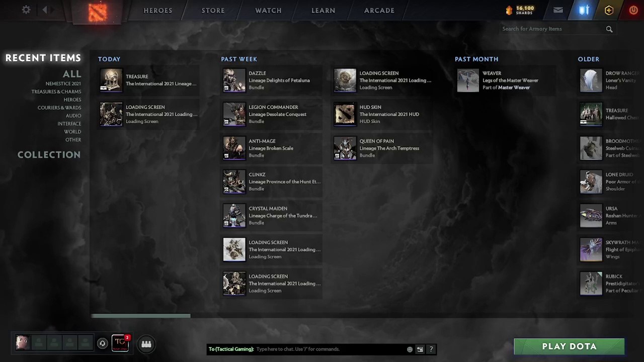The image size is (644, 362).
Task: Filter by Interface category
Action: (x=69, y=124)
